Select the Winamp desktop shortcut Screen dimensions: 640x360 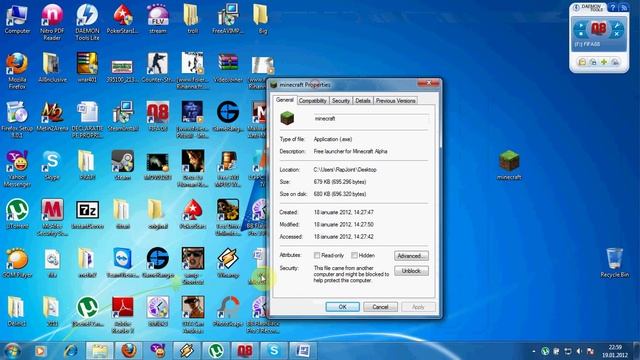[x=228, y=263]
